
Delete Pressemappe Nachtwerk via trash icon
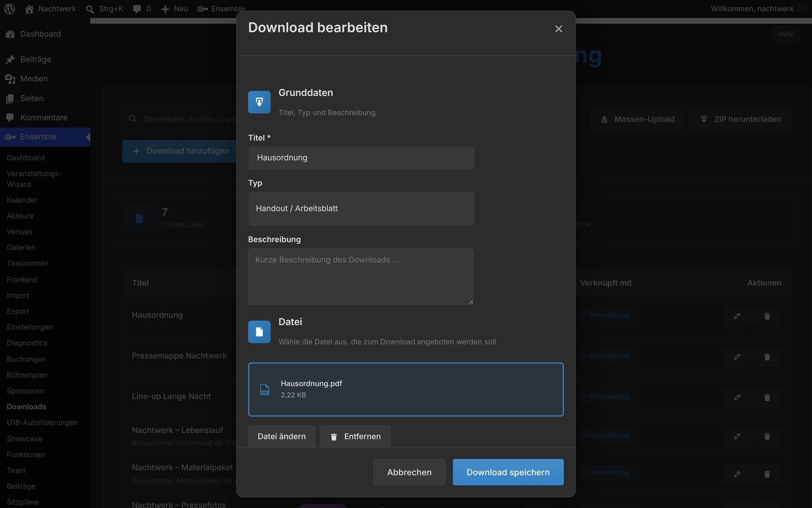point(767,357)
